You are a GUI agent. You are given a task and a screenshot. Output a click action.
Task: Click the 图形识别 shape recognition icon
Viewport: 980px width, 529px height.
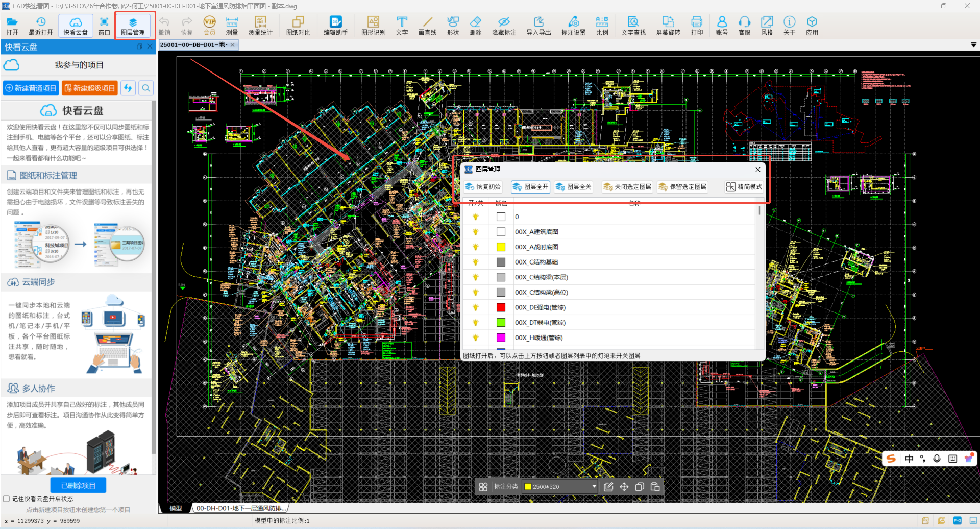[373, 26]
